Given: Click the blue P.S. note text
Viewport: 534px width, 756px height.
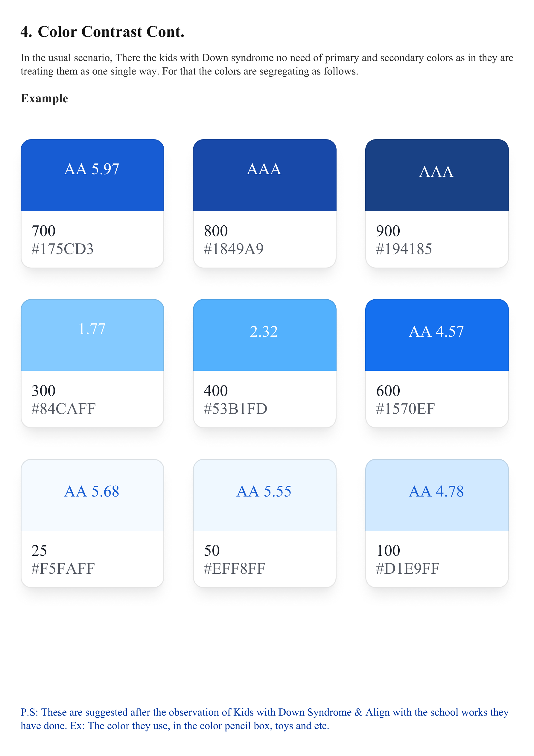Looking at the screenshot, I should coord(263,719).
